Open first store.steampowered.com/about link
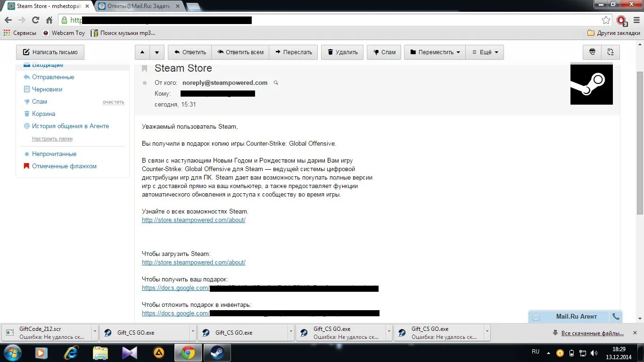 194,220
